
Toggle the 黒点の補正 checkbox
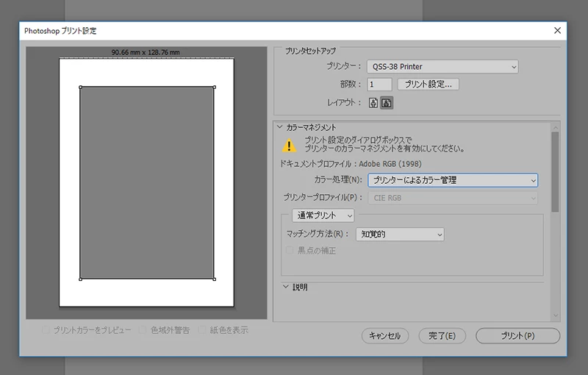coord(290,250)
